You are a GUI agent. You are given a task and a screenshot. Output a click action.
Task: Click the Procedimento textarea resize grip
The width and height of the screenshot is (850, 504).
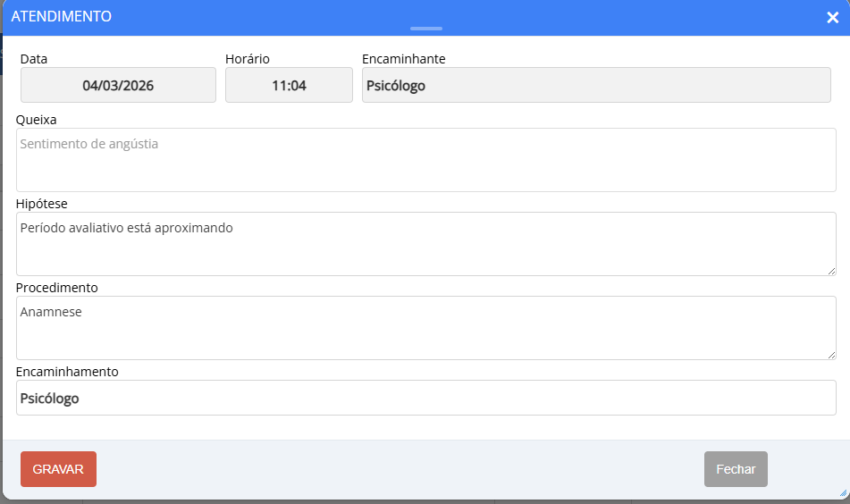(x=831, y=355)
